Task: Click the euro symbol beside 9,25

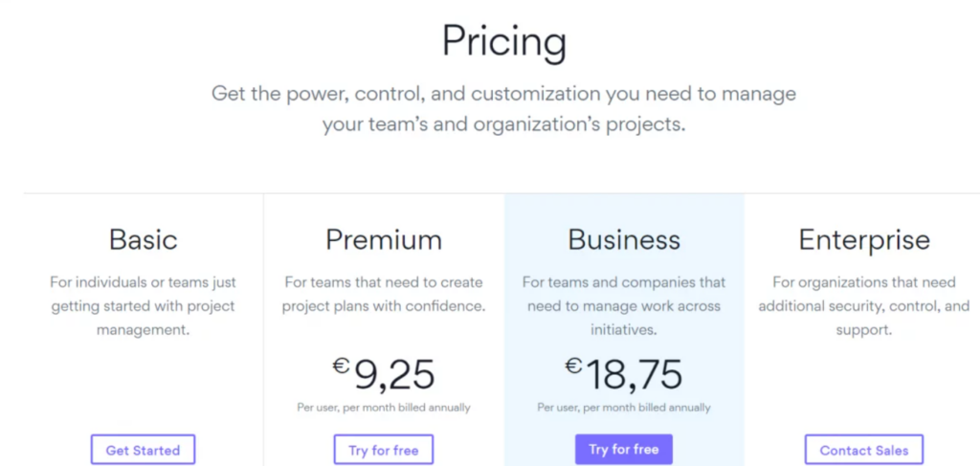Action: tap(341, 366)
